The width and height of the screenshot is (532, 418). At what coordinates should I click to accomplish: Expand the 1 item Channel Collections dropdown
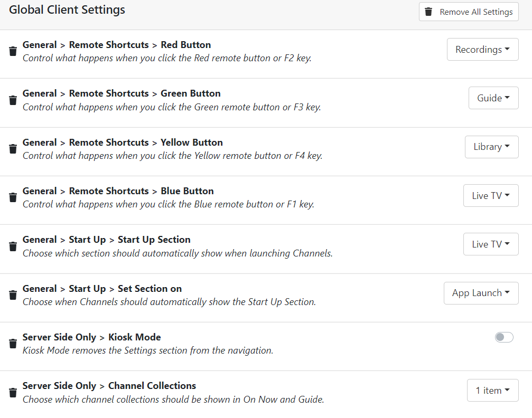(492, 391)
